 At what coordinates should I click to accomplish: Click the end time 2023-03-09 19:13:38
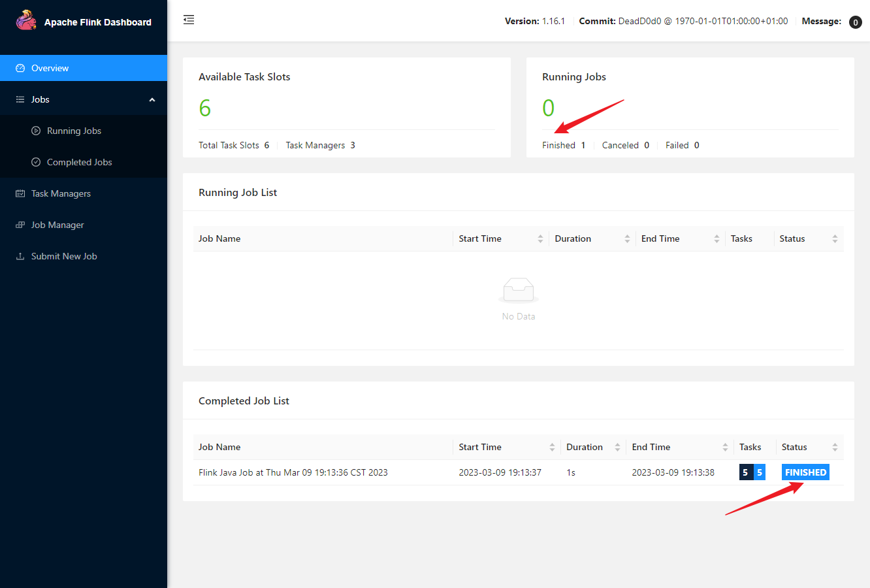[673, 472]
